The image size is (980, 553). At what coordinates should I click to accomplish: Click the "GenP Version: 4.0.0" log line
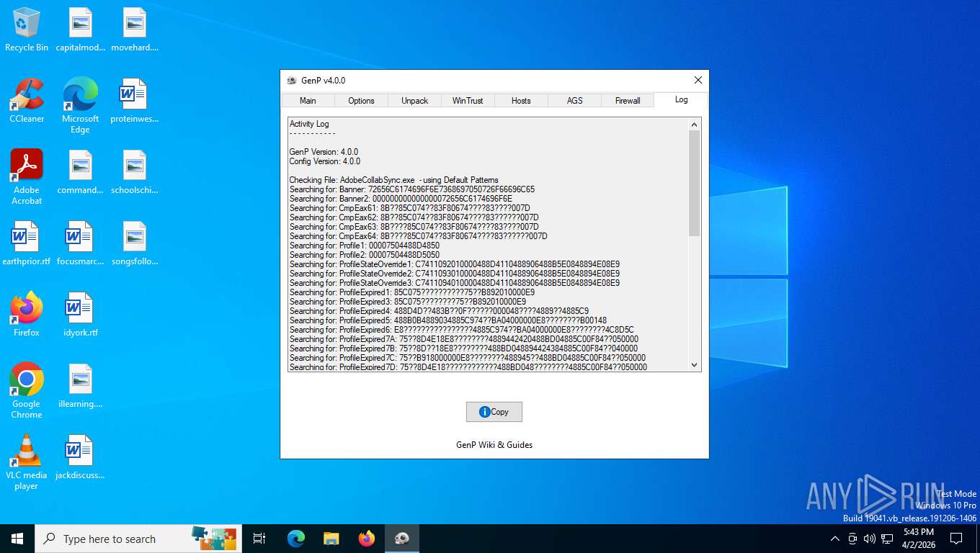tap(324, 152)
